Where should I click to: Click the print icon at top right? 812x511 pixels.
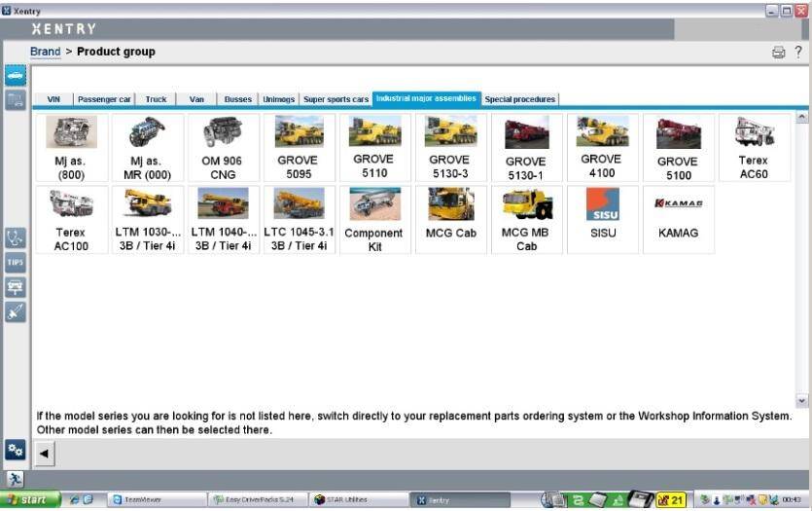(778, 53)
